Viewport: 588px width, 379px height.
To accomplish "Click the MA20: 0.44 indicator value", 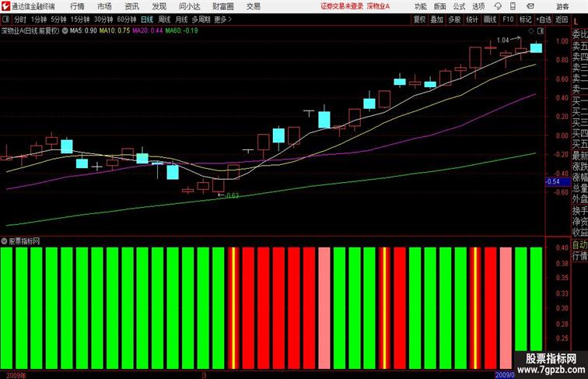I will pyautogui.click(x=147, y=31).
